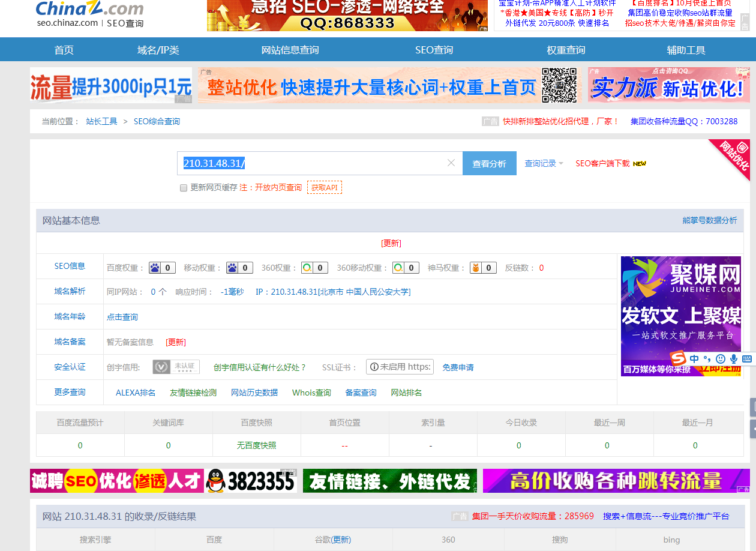Click the keyboard icon in IME toolbar
This screenshot has width=756, height=551.
click(x=747, y=359)
